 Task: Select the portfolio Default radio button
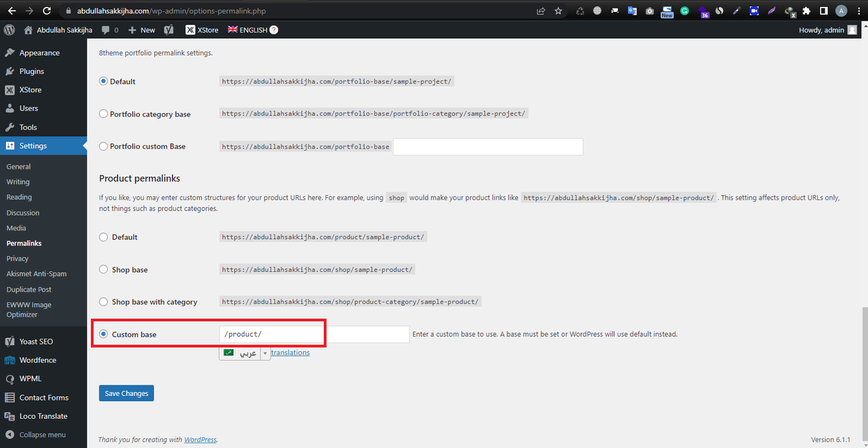click(104, 81)
